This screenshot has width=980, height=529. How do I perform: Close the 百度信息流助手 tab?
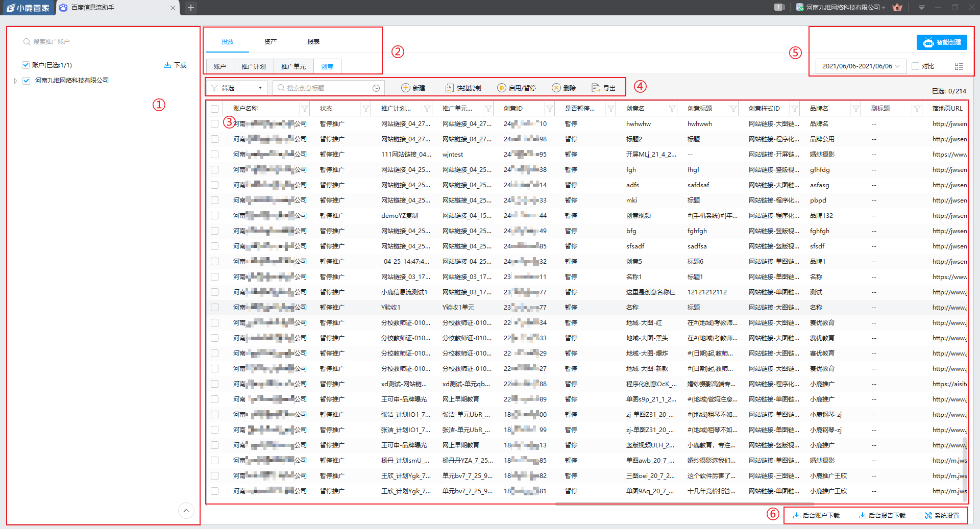click(x=173, y=8)
